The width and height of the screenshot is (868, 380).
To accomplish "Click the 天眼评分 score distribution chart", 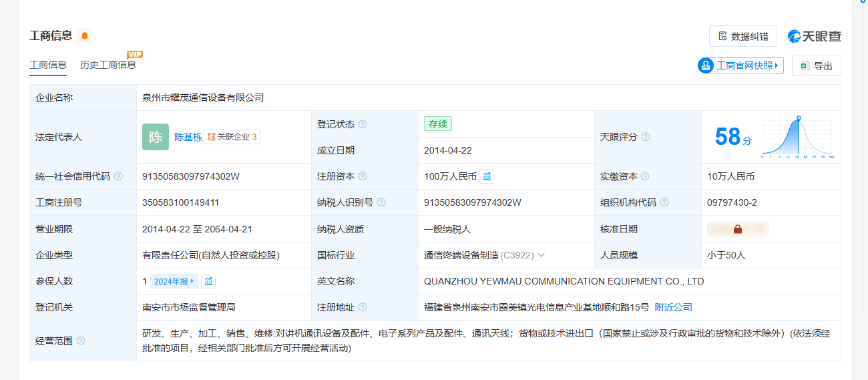I will click(797, 137).
